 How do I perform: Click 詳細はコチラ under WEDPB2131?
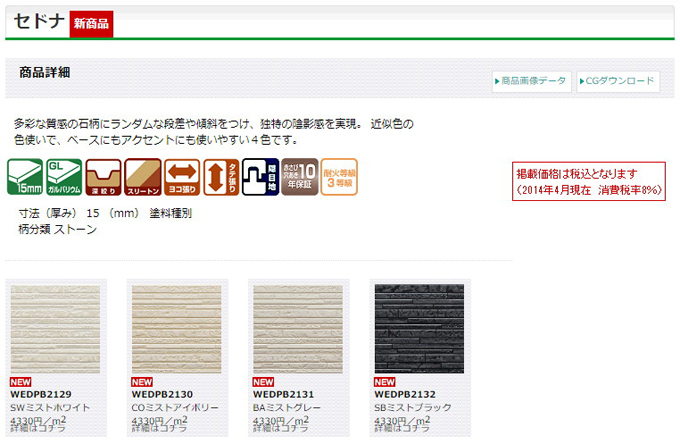281,428
